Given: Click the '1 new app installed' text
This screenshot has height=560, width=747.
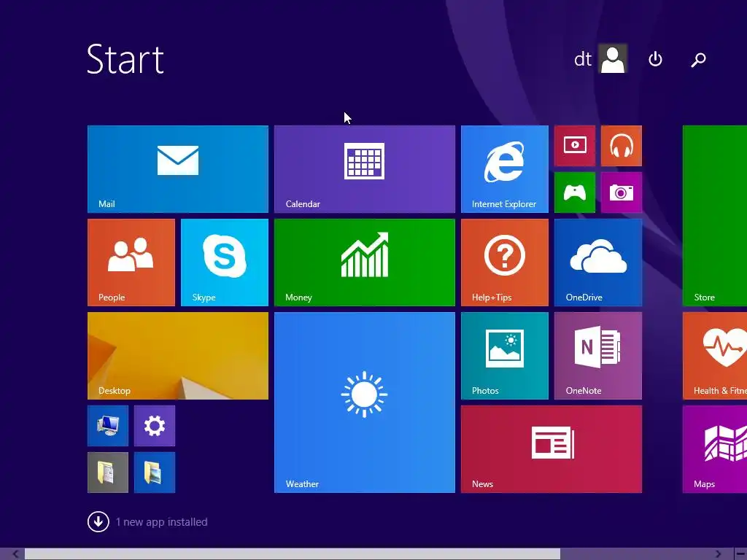Looking at the screenshot, I should (x=161, y=522).
